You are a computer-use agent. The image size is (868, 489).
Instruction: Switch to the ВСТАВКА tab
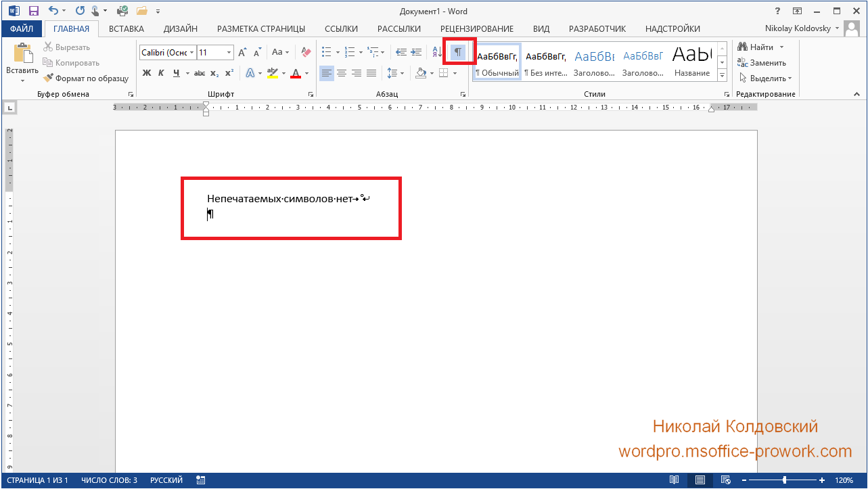click(x=127, y=28)
